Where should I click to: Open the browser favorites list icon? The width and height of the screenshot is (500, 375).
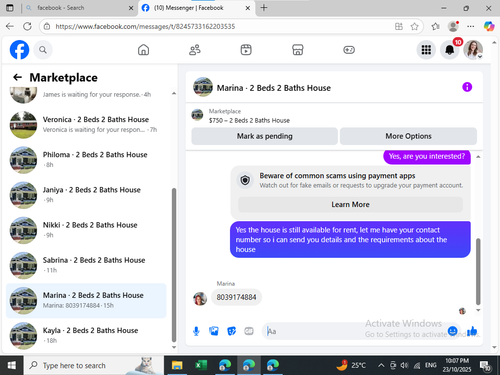pyautogui.click(x=435, y=26)
